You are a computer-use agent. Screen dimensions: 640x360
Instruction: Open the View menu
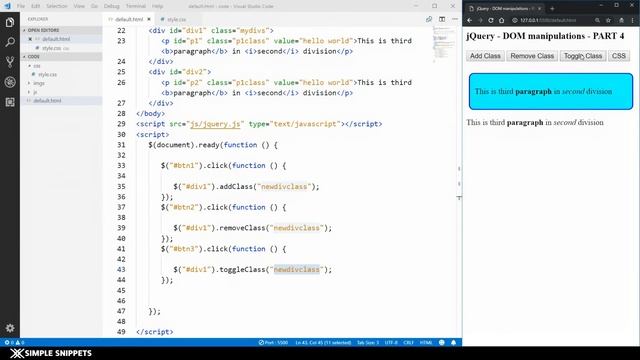tap(79, 6)
